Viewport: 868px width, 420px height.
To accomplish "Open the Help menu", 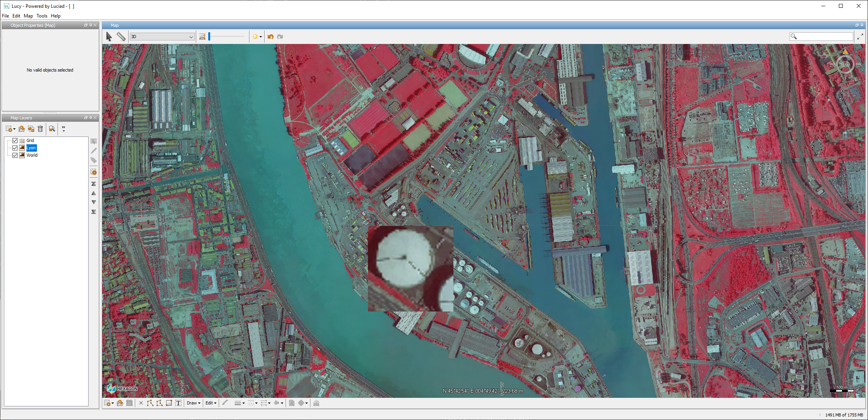I will [56, 16].
